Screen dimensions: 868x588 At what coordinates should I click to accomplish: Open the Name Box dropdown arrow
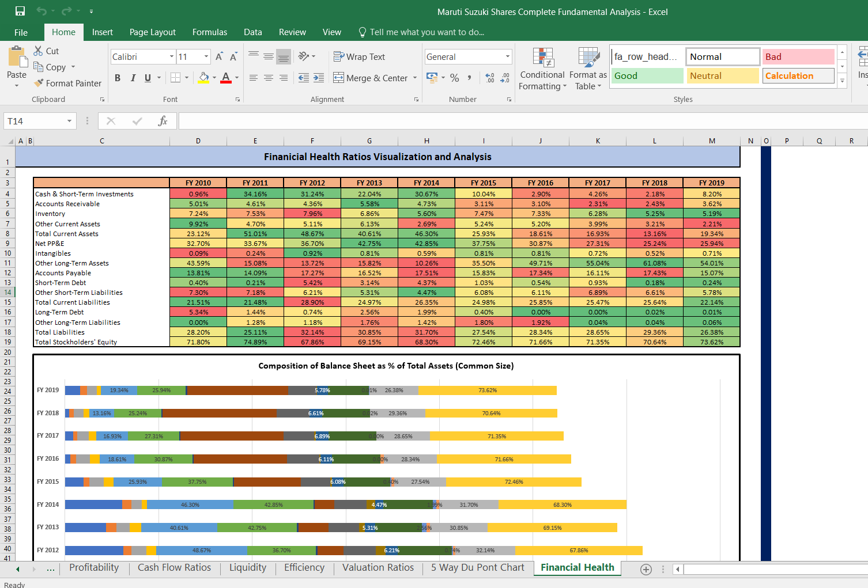point(69,121)
